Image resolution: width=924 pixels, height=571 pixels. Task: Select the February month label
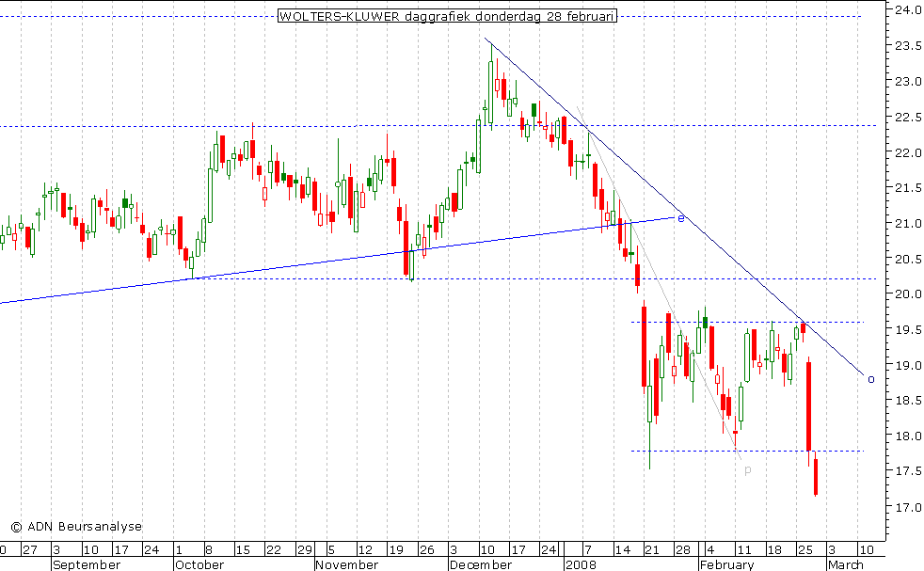tap(725, 564)
